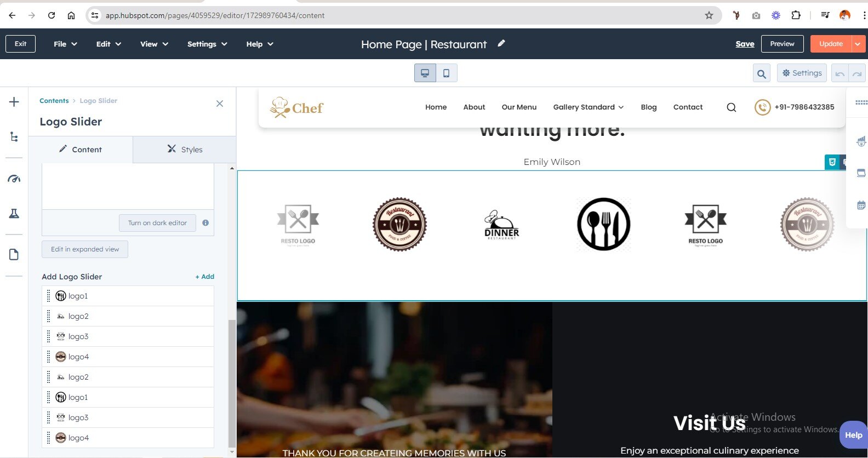Image resolution: width=868 pixels, height=458 pixels.
Task: Turn on dark editor
Action: [157, 223]
